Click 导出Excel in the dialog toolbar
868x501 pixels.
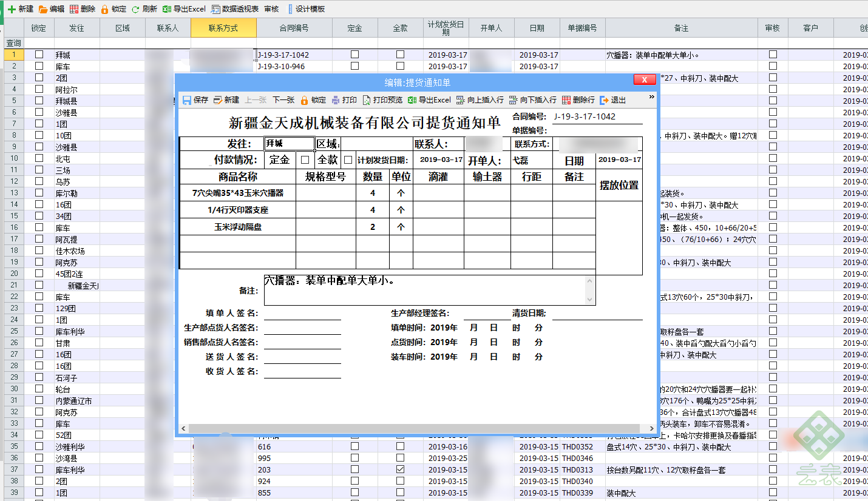point(429,100)
